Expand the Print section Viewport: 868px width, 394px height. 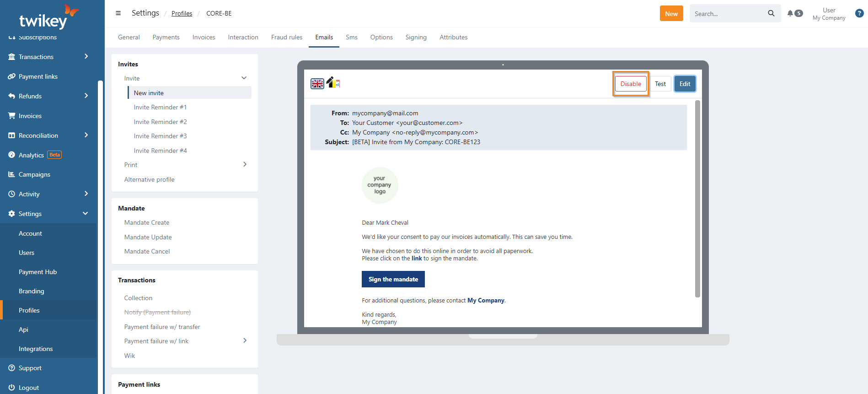pos(245,165)
